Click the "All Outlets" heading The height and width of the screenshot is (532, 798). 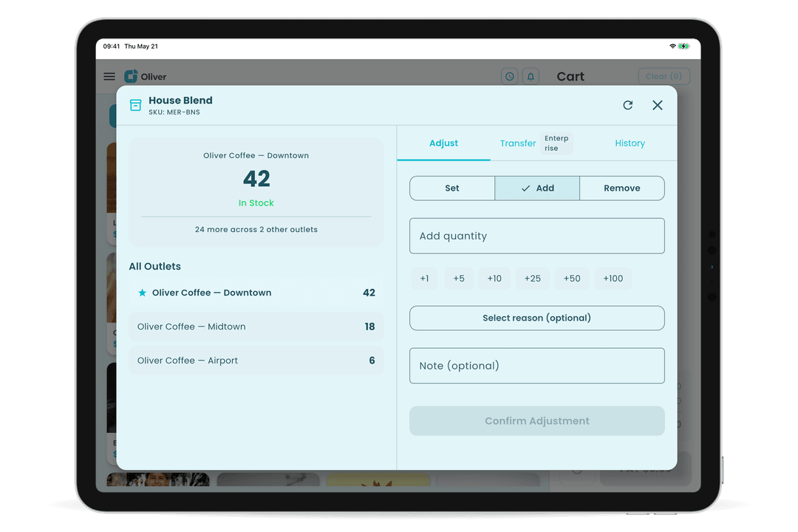pyautogui.click(x=154, y=267)
